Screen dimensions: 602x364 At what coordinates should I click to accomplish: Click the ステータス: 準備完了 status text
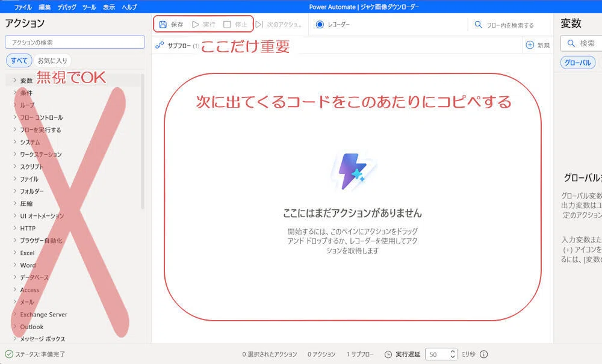[x=40, y=354]
